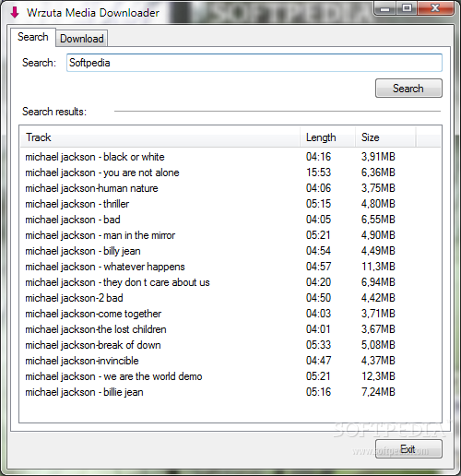Click the size value 3,91MB
461x476 pixels.
coord(378,157)
